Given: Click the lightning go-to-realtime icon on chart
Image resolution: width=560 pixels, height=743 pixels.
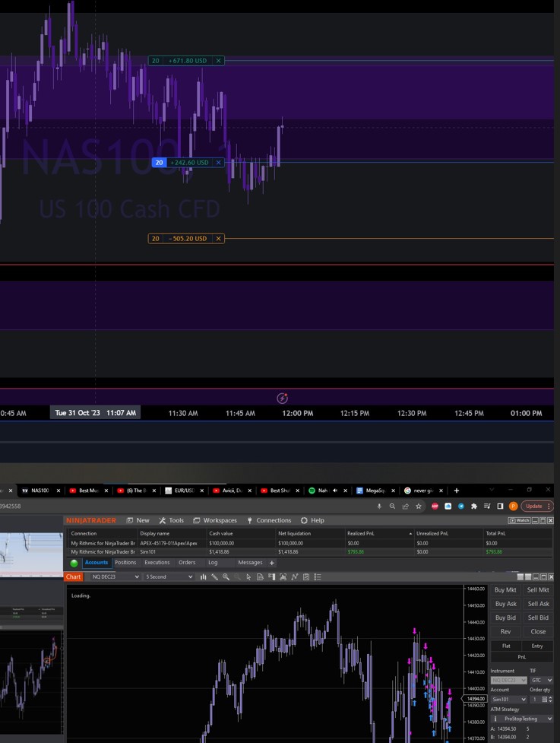Looking at the screenshot, I should [x=282, y=398].
